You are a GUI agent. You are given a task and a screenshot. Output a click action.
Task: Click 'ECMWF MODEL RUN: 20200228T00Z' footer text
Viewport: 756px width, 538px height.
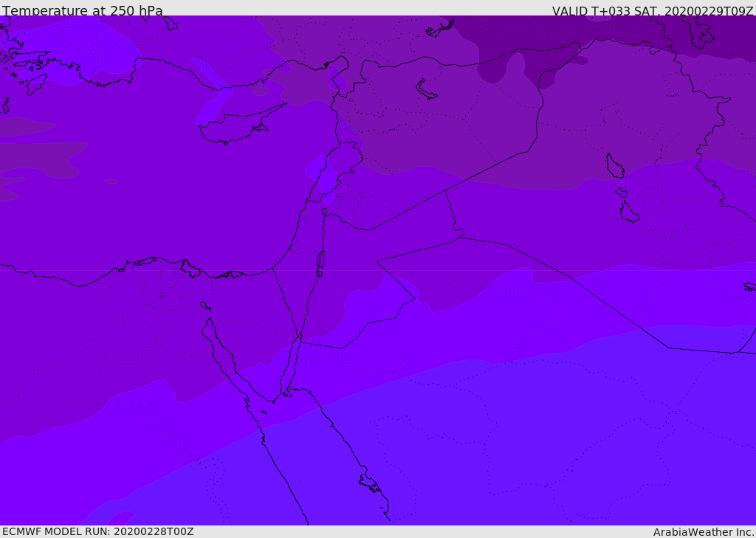tap(98, 532)
